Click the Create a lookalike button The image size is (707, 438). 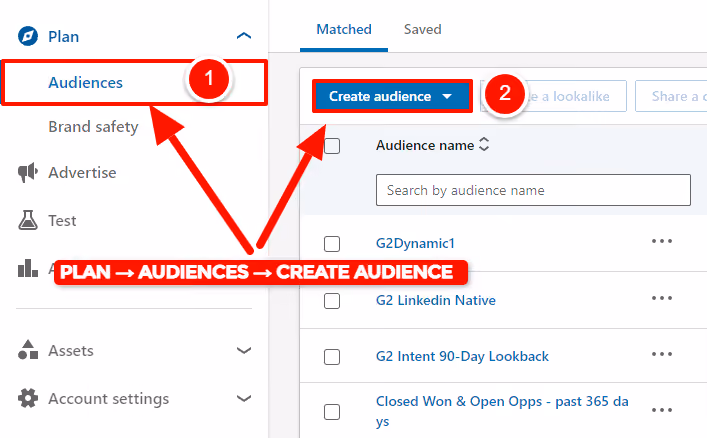[x=553, y=96]
